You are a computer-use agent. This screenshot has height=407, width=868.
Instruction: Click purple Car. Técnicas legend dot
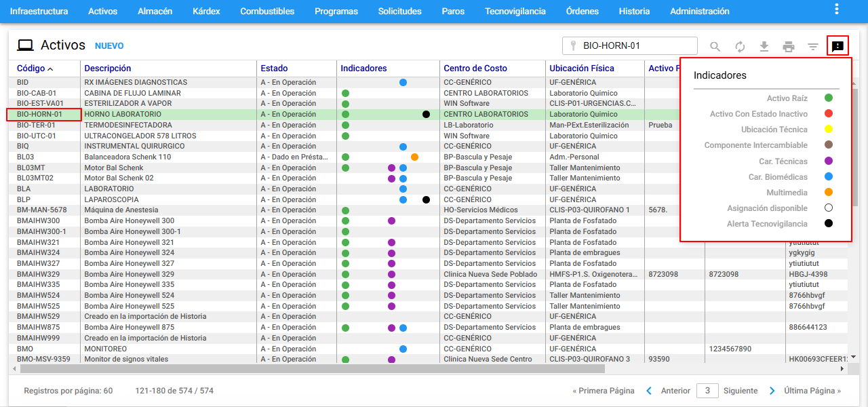tap(828, 161)
